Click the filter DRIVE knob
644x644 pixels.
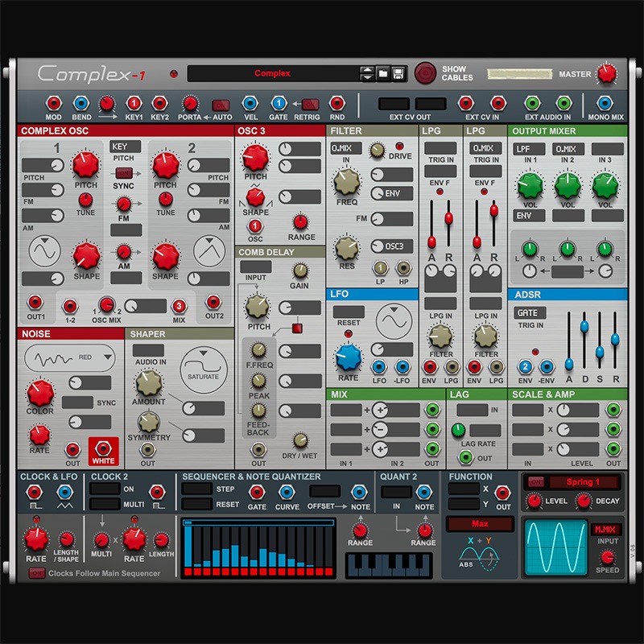coord(377,151)
